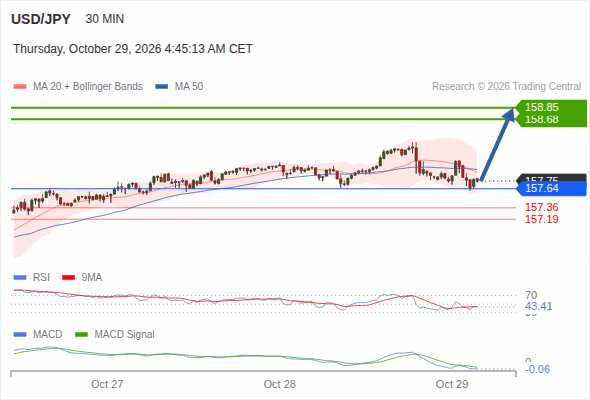
Task: Click the RSI legend label
Action: 41,277
